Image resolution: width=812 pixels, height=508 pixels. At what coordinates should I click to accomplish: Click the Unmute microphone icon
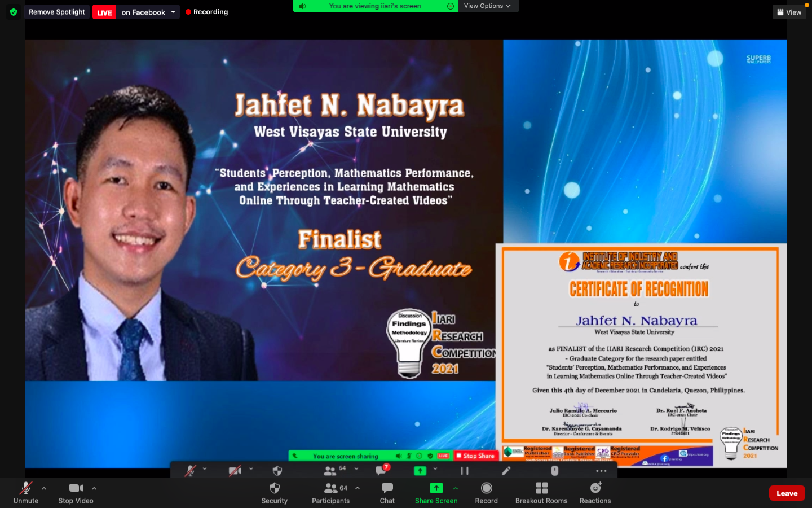coord(26,488)
